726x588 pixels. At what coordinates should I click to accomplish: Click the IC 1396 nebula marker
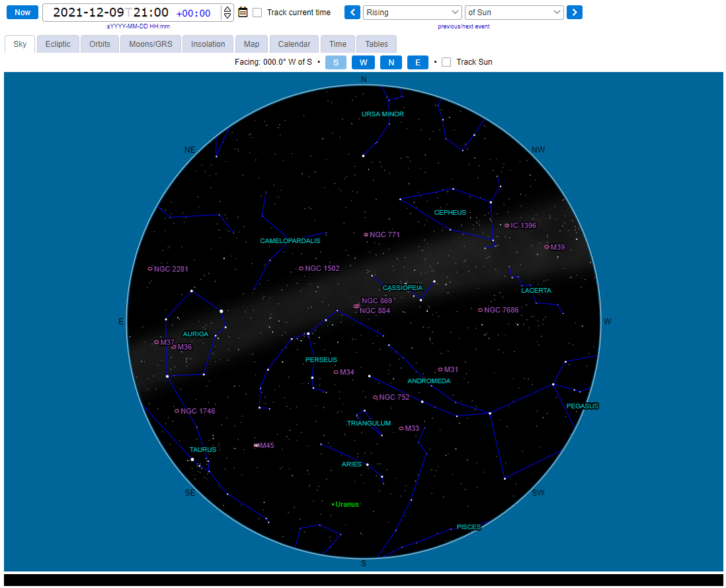507,225
